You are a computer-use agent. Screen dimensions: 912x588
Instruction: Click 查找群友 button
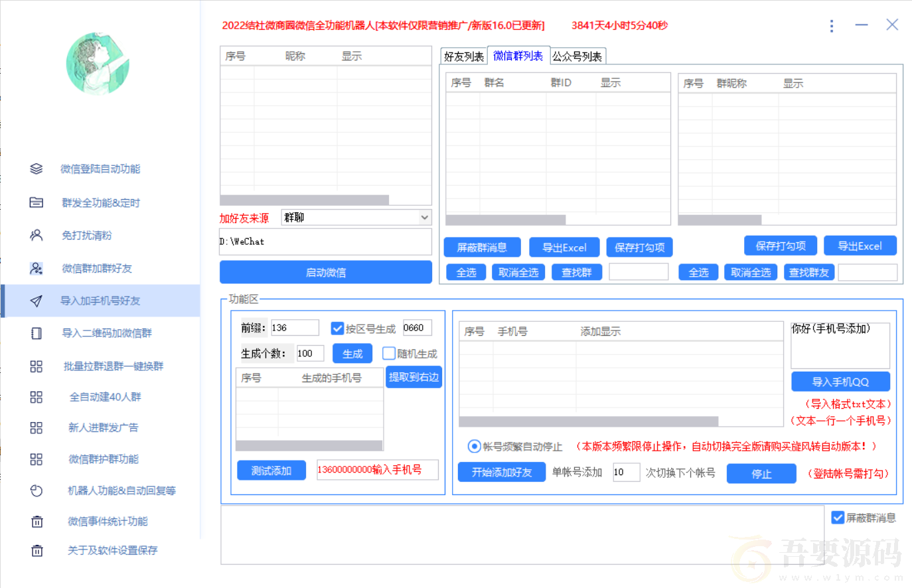809,273
